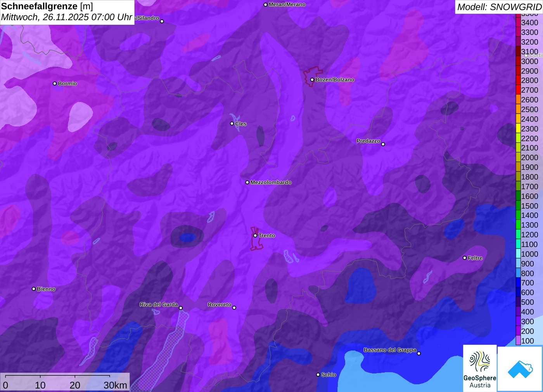Click the blue mountain-and-cloud logo

520,369
